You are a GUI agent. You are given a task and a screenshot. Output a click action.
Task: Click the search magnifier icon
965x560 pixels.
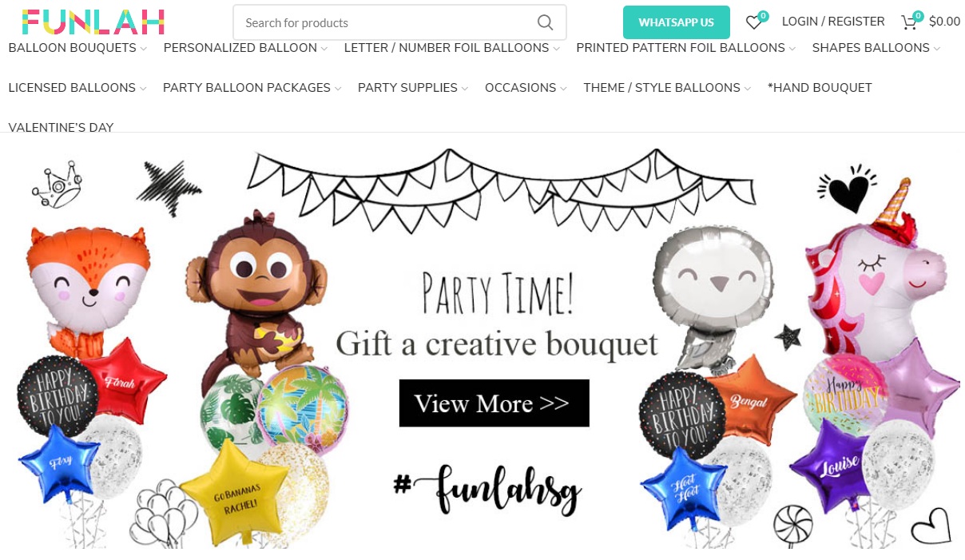pyautogui.click(x=545, y=22)
